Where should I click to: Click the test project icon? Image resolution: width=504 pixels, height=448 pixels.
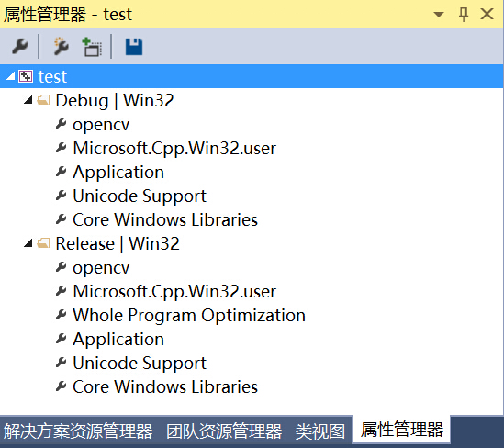click(x=26, y=76)
